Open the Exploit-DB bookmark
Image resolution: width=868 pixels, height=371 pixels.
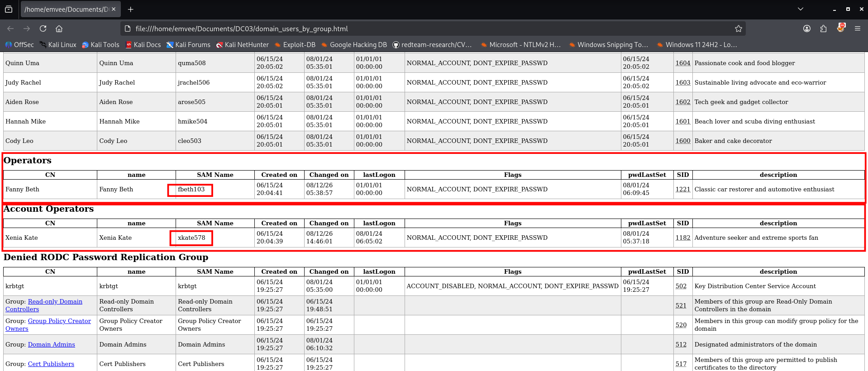tap(295, 45)
